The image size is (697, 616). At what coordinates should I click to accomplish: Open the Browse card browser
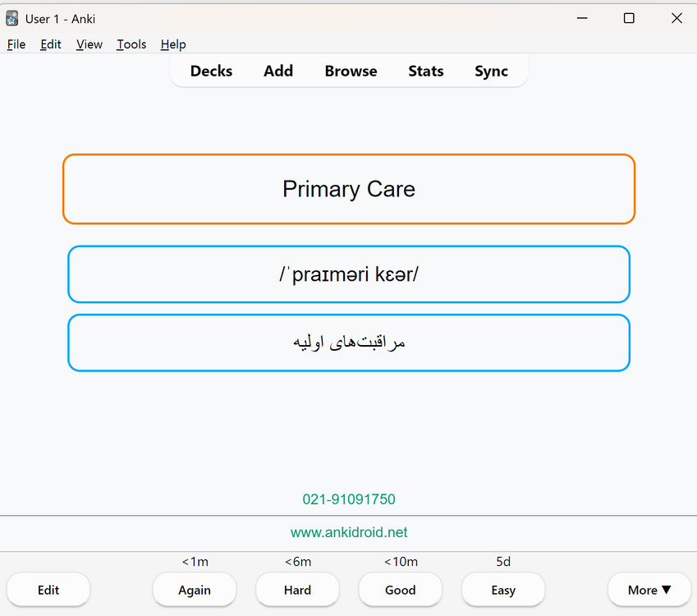(351, 71)
